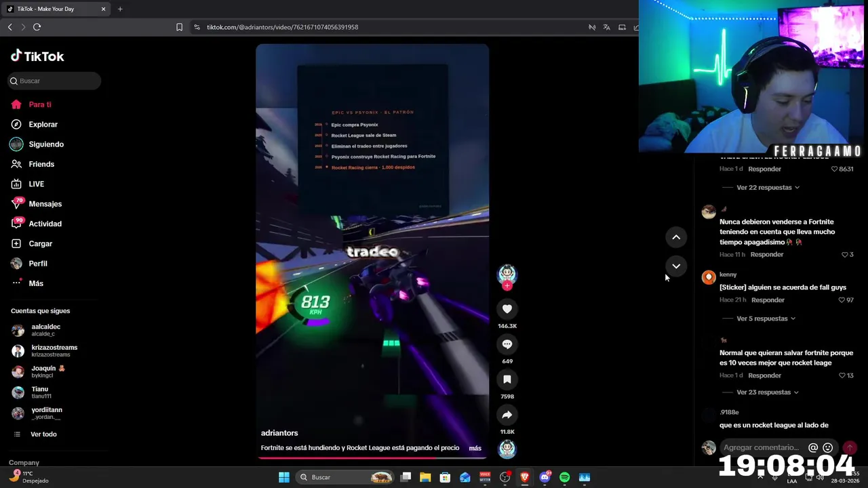This screenshot has width=868, height=488.
Task: Open adriantors profile from video caption
Action: pos(279,433)
